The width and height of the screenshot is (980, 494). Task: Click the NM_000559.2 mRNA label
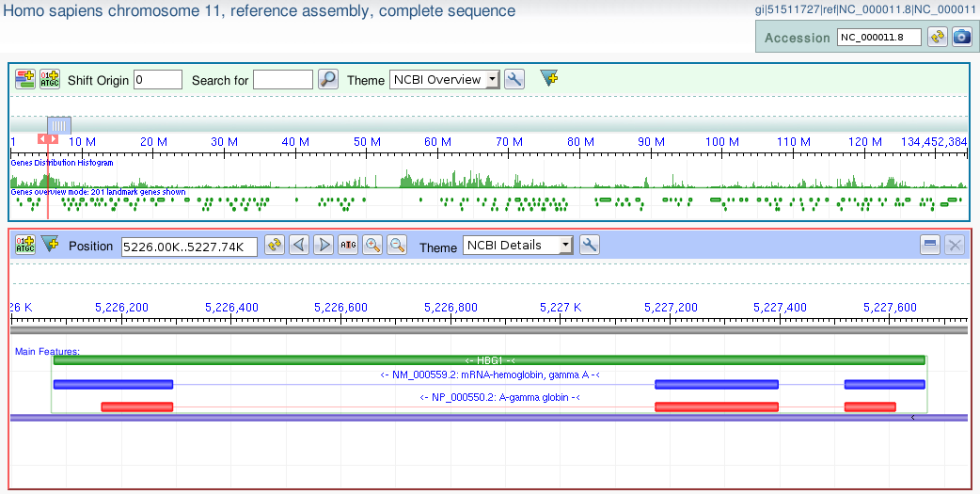click(490, 375)
